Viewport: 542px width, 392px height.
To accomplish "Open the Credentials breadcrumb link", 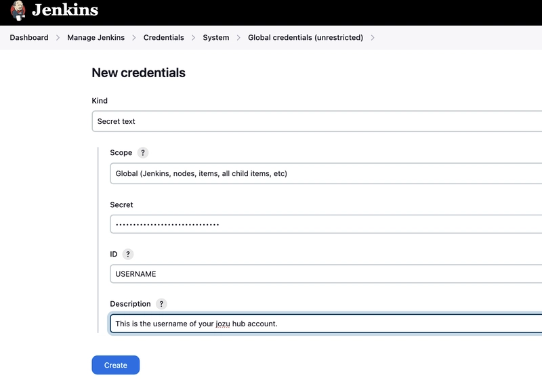I will pyautogui.click(x=163, y=38).
